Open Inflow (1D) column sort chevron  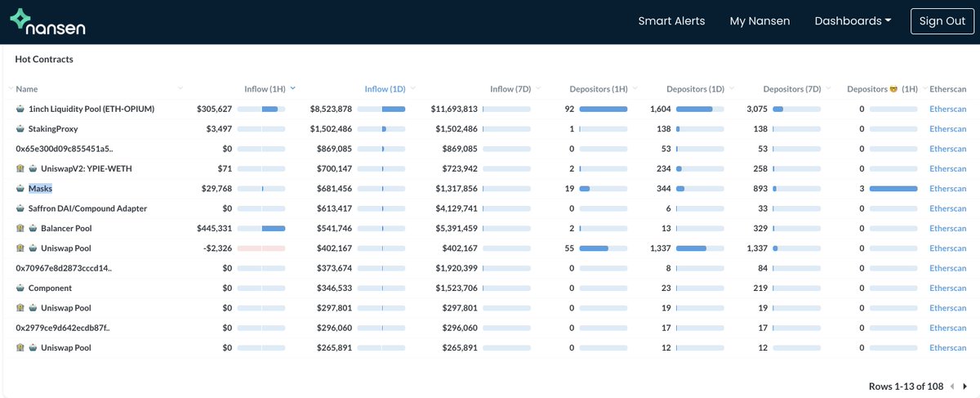(413, 88)
